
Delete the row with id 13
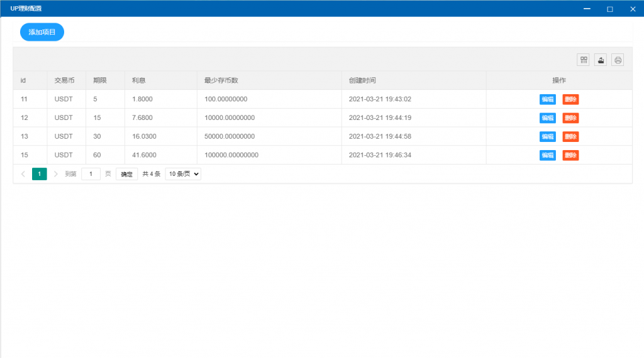tap(570, 136)
